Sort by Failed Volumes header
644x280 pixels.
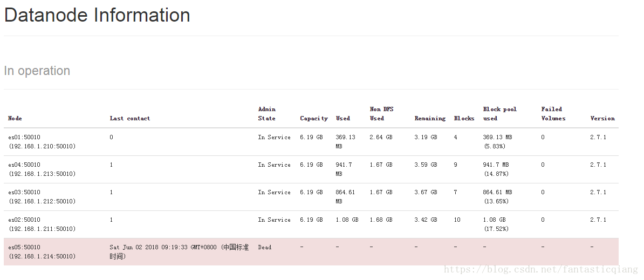pyautogui.click(x=553, y=114)
